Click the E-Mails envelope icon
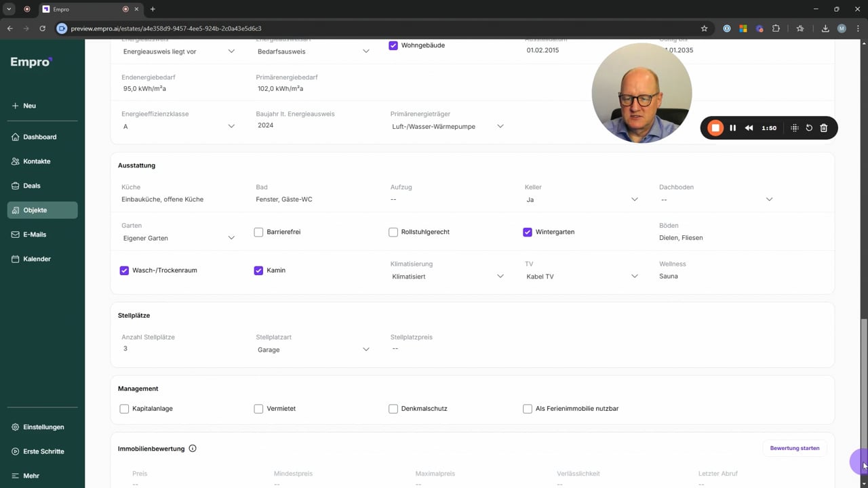868x488 pixels. (x=16, y=235)
